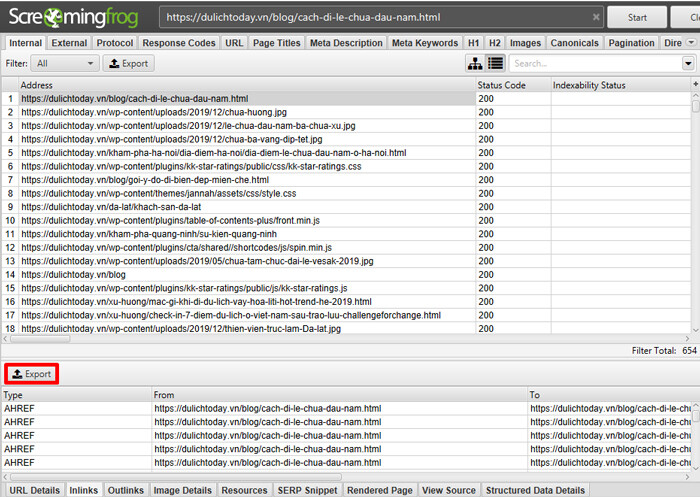Open the Filter All dropdown

point(64,63)
